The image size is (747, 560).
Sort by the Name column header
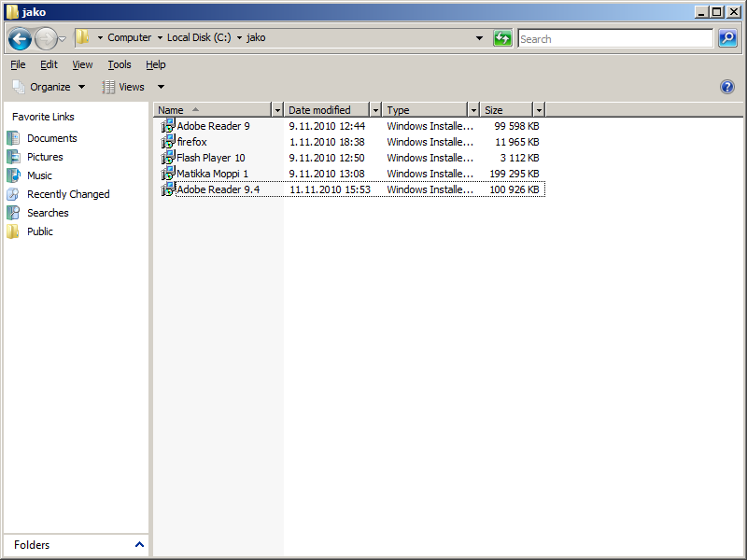tap(213, 110)
